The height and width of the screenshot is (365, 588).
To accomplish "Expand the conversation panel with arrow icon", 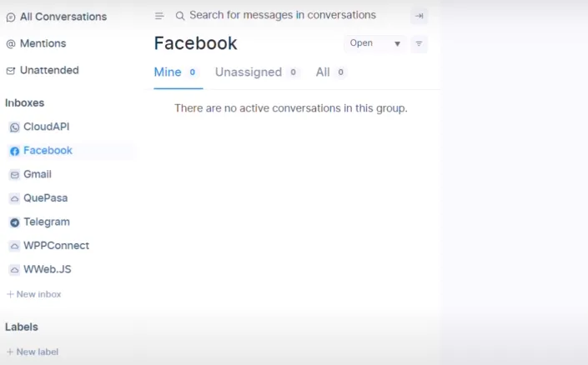I will 419,16.
